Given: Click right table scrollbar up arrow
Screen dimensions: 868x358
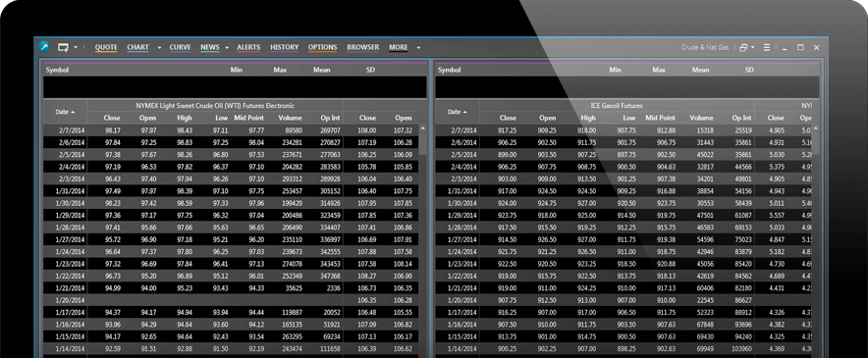Looking at the screenshot, I should [815, 128].
